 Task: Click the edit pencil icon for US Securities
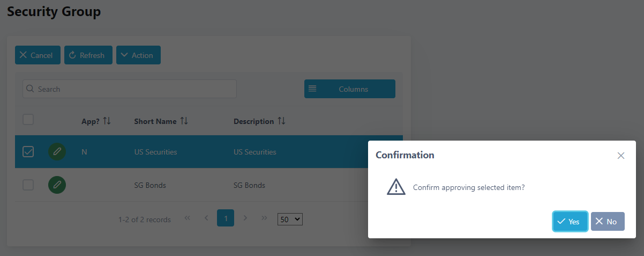(57, 152)
